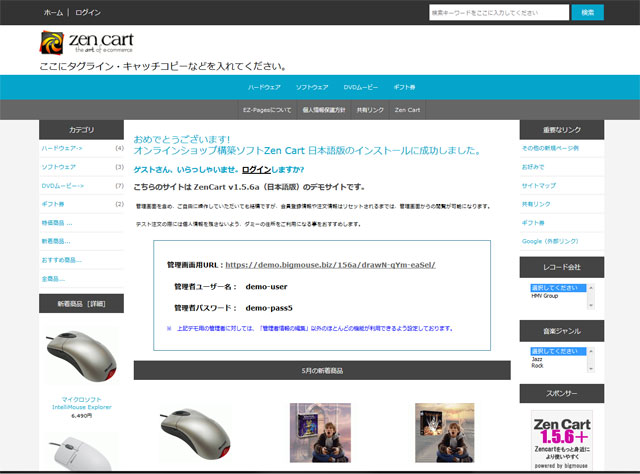Open the ホーム link in top bar
Image resolution: width=640 pixels, height=474 pixels.
(x=53, y=13)
